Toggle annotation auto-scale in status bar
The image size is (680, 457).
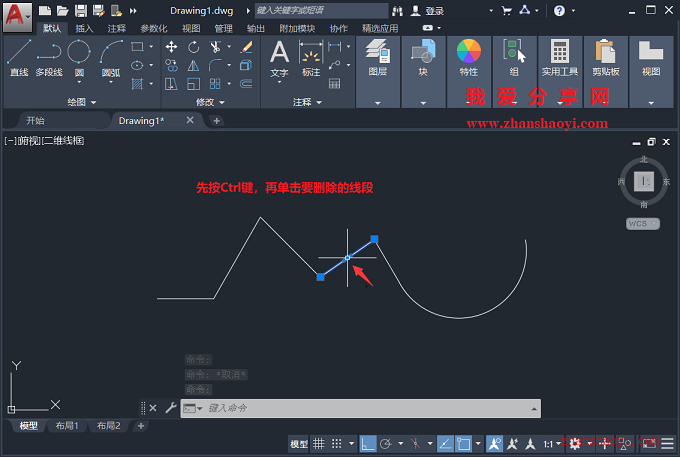point(513,444)
